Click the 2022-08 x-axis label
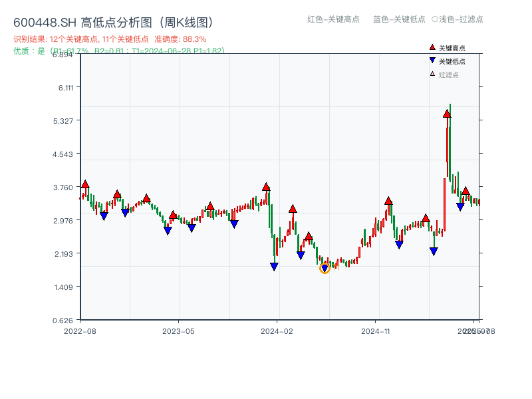Image resolution: width=532 pixels, height=399 pixels. tap(80, 331)
